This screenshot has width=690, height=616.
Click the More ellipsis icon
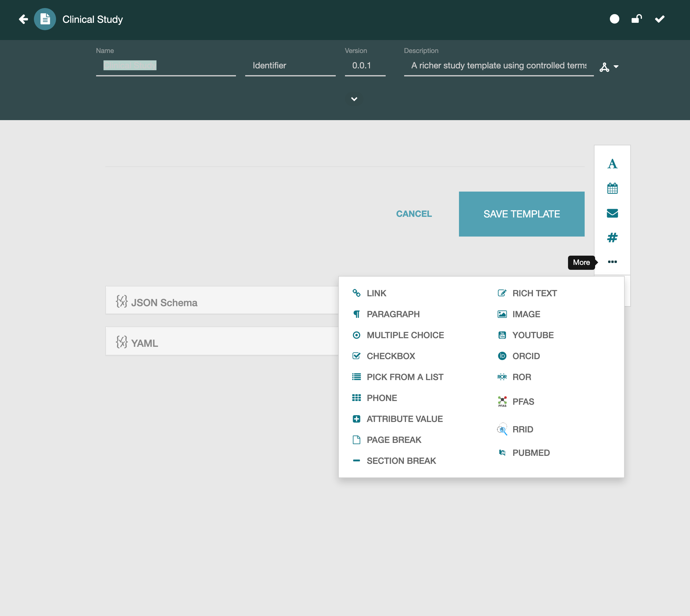(612, 261)
